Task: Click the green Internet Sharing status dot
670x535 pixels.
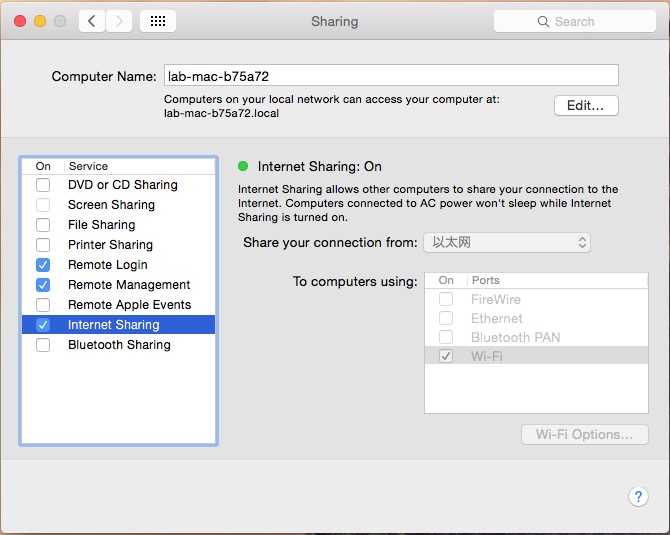Action: click(x=243, y=166)
